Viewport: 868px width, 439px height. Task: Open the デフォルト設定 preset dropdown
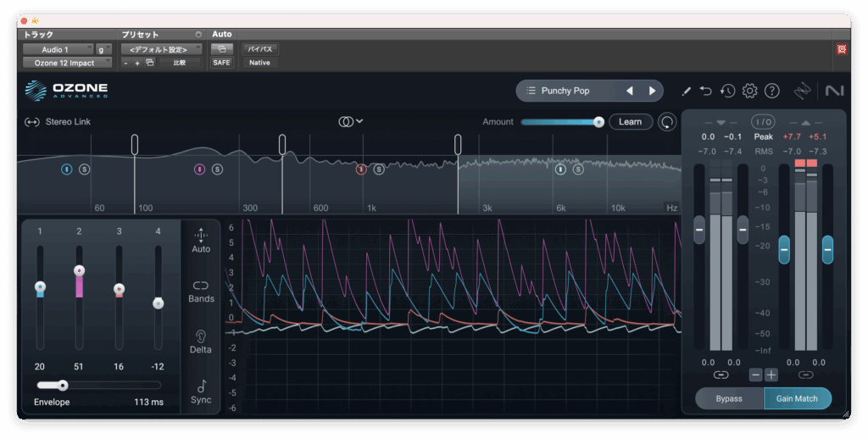161,50
